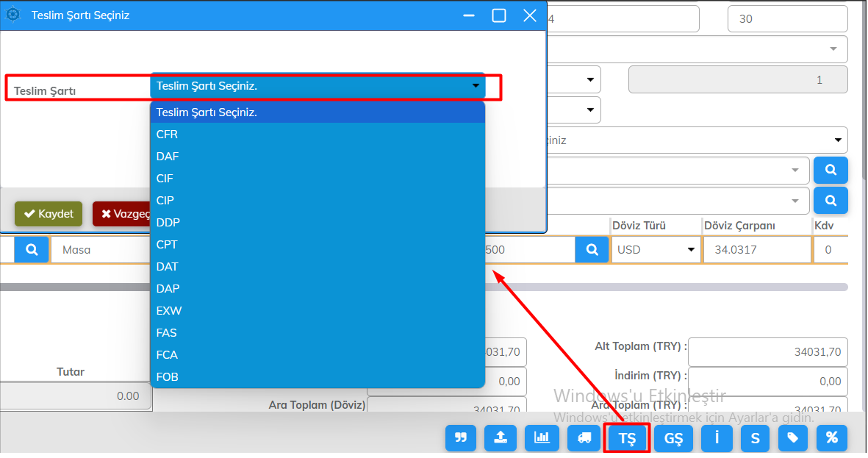Click the upload icon button

tap(501, 438)
